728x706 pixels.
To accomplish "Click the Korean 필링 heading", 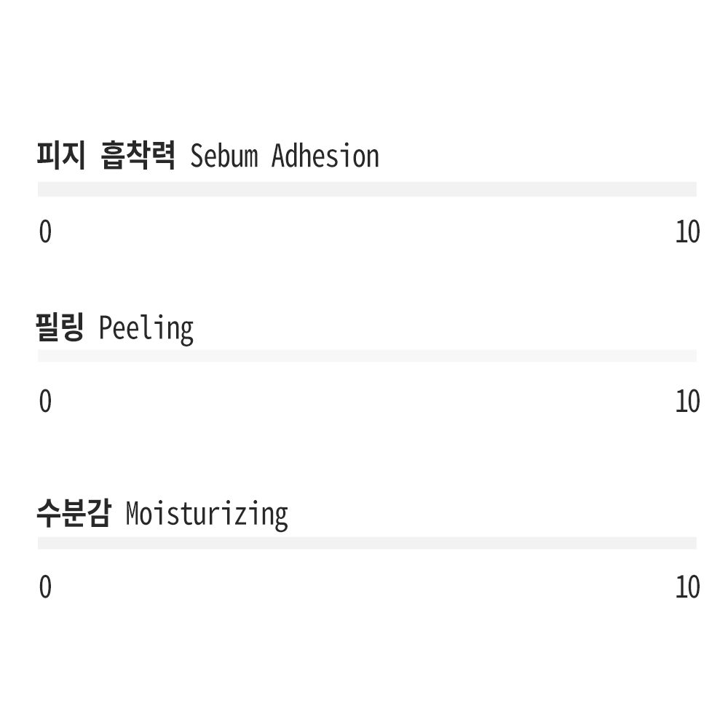I will pos(60,328).
